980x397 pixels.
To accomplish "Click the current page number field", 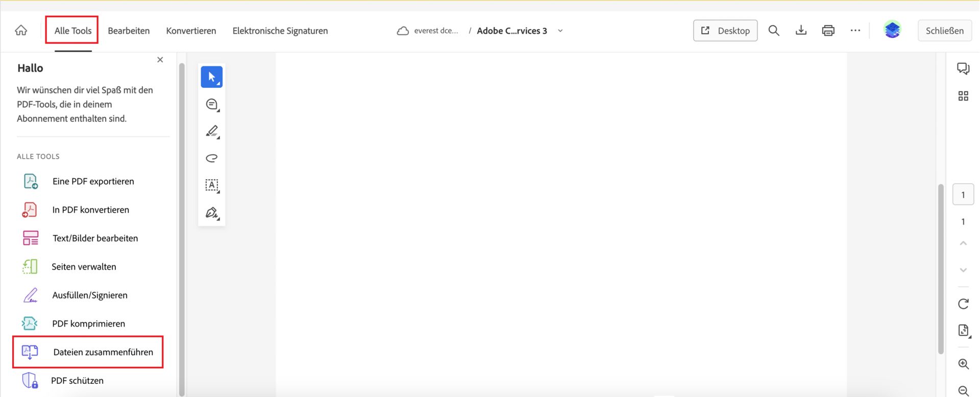I will pyautogui.click(x=963, y=194).
